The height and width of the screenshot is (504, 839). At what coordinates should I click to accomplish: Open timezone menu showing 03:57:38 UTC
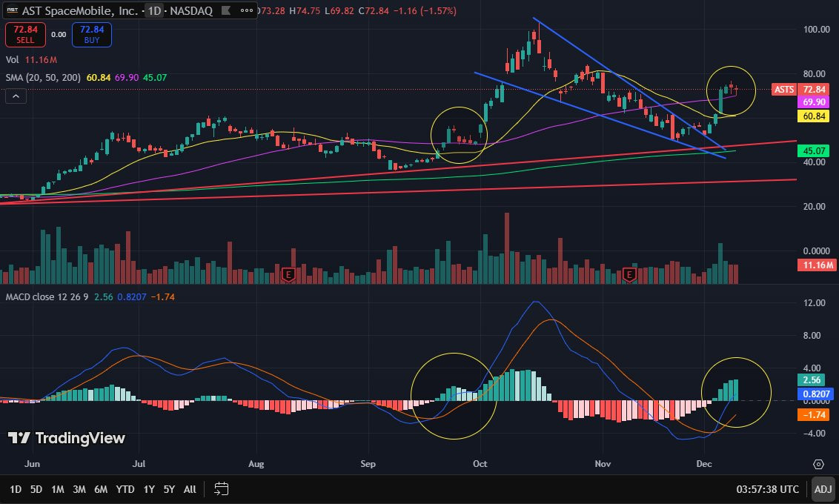(767, 489)
